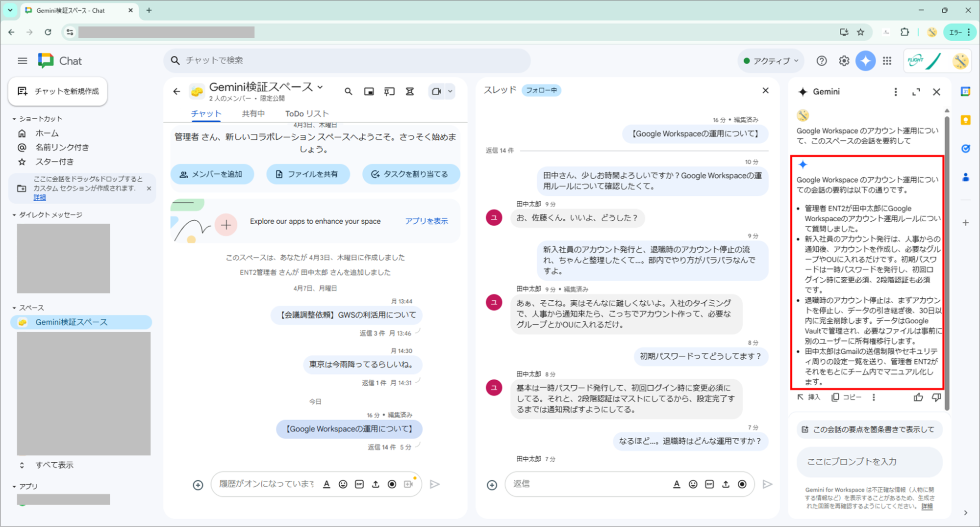The width and height of the screenshot is (980, 527).
Task: Open the main menu hamburger icon
Action: coord(22,61)
